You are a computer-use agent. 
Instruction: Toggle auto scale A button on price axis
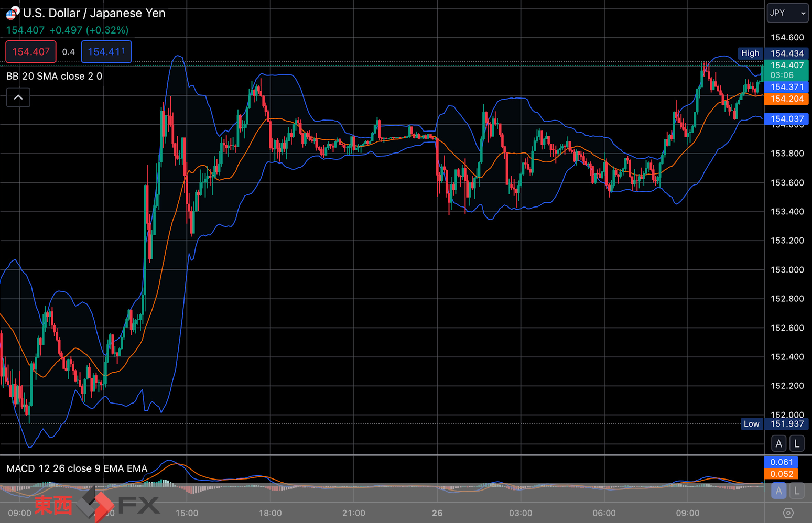pos(779,444)
